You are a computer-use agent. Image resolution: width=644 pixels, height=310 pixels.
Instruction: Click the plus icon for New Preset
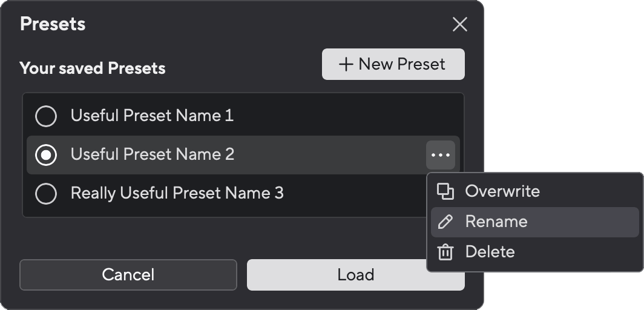pyautogui.click(x=346, y=64)
